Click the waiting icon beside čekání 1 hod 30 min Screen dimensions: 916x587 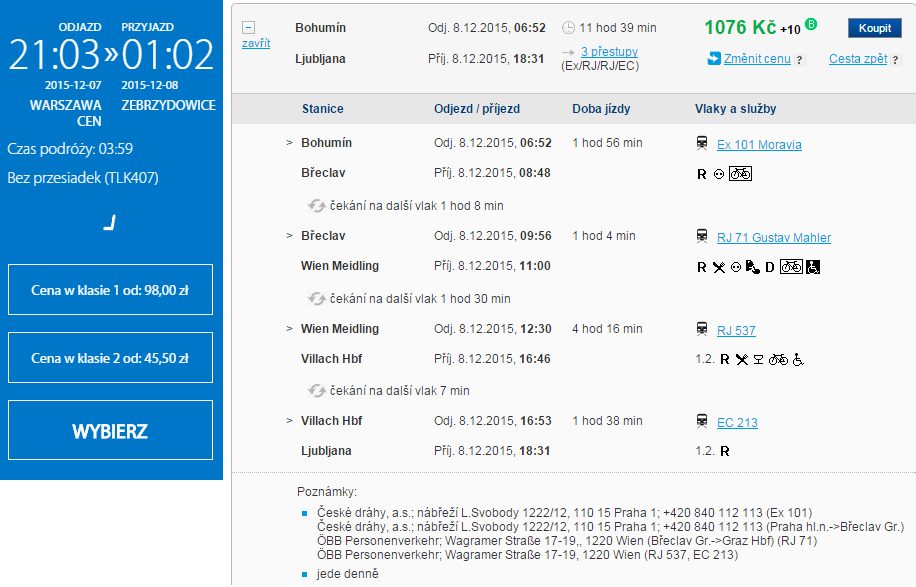point(317,298)
